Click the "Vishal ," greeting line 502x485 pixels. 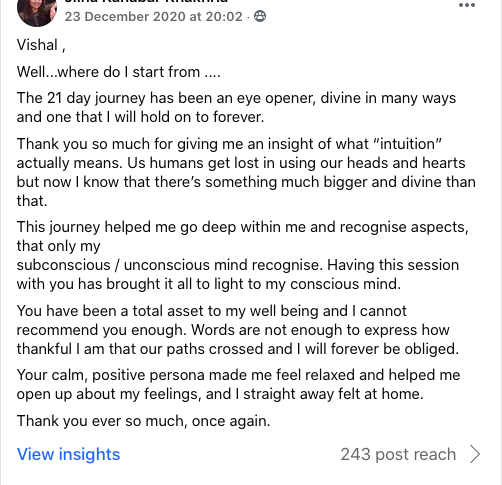tap(41, 45)
